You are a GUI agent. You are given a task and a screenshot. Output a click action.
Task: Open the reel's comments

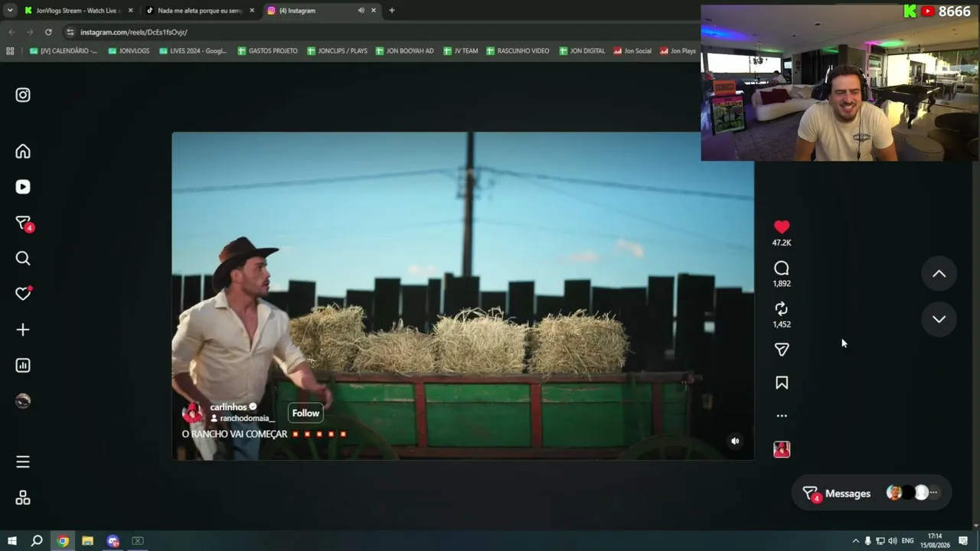(x=782, y=268)
